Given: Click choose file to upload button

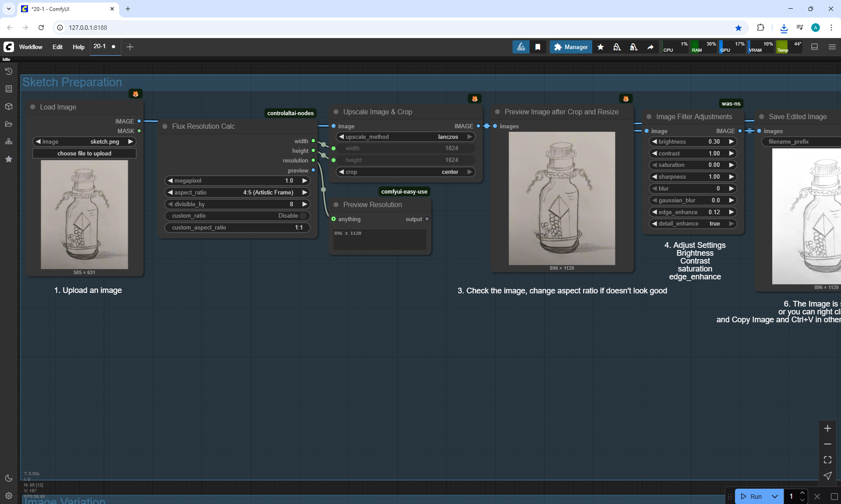Looking at the screenshot, I should point(84,154).
